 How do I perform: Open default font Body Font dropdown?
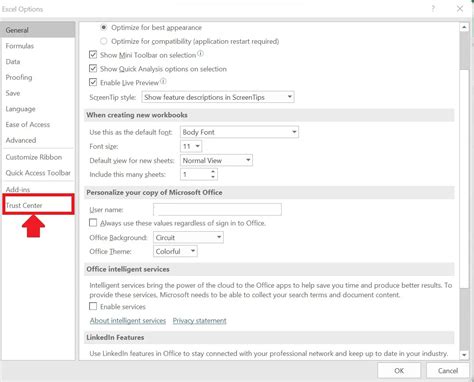pyautogui.click(x=239, y=132)
